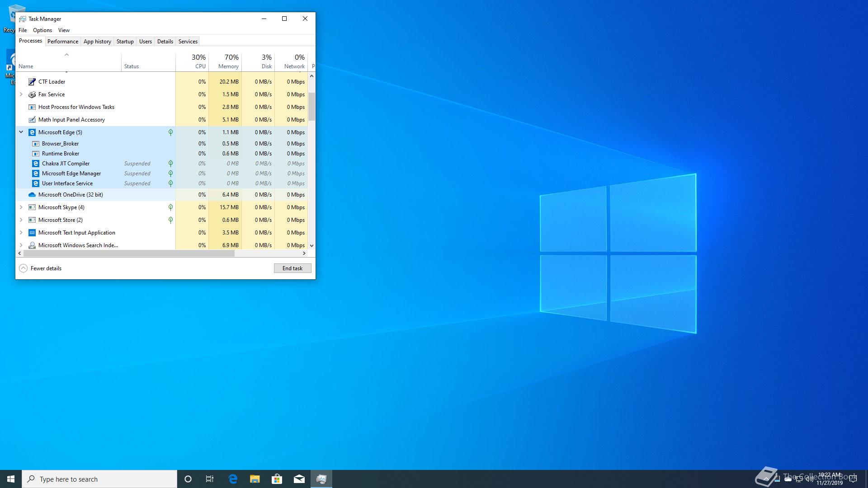Click the Host Process for Windows Tasks icon
The image size is (868, 488).
[32, 107]
